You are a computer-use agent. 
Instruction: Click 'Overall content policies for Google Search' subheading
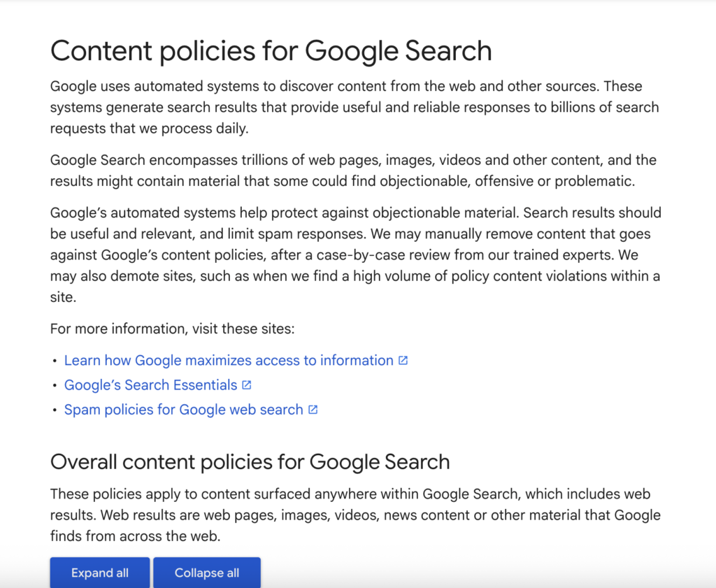click(x=250, y=462)
